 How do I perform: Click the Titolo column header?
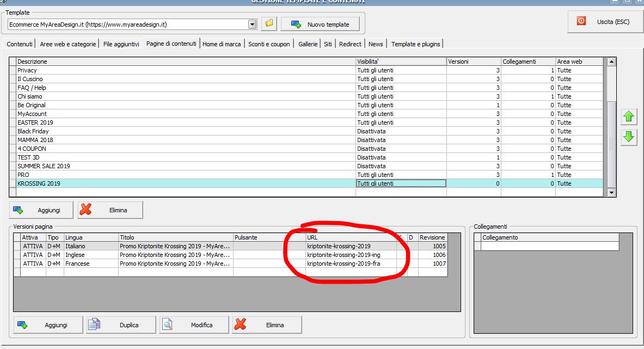[x=176, y=237]
